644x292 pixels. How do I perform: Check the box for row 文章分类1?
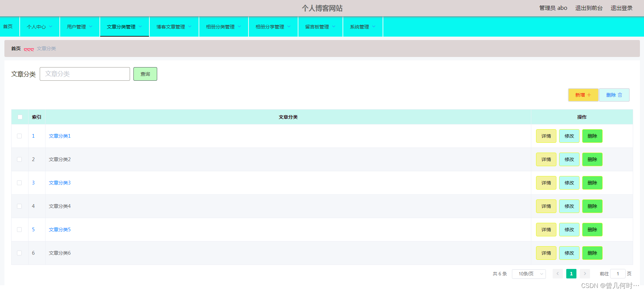tap(19, 136)
